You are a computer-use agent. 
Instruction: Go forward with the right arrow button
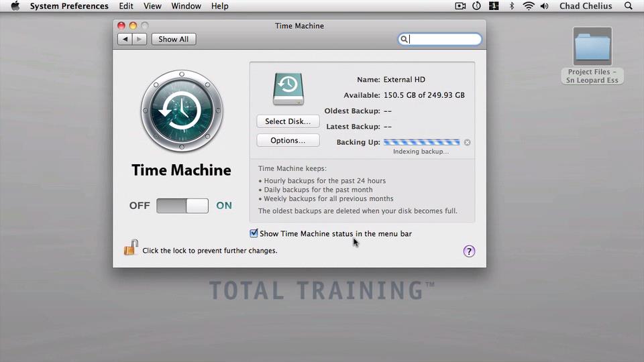140,39
